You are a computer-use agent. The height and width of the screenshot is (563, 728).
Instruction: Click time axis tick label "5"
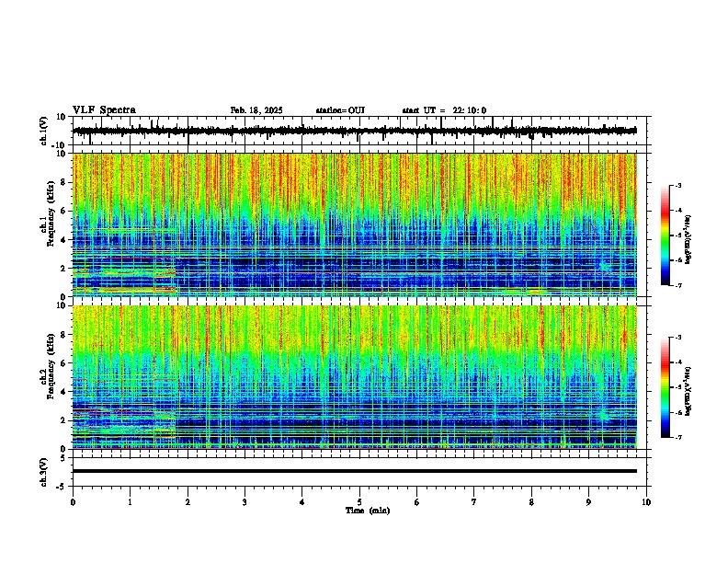pos(359,502)
